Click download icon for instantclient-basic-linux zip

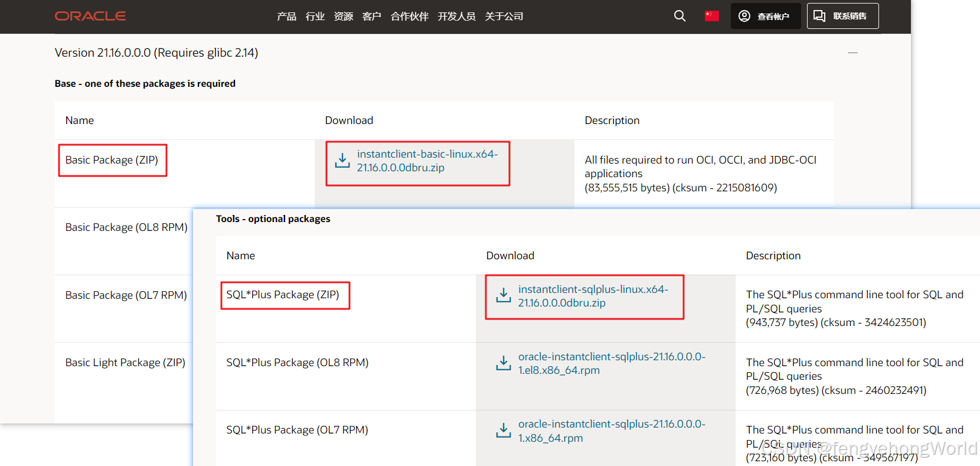click(x=342, y=160)
